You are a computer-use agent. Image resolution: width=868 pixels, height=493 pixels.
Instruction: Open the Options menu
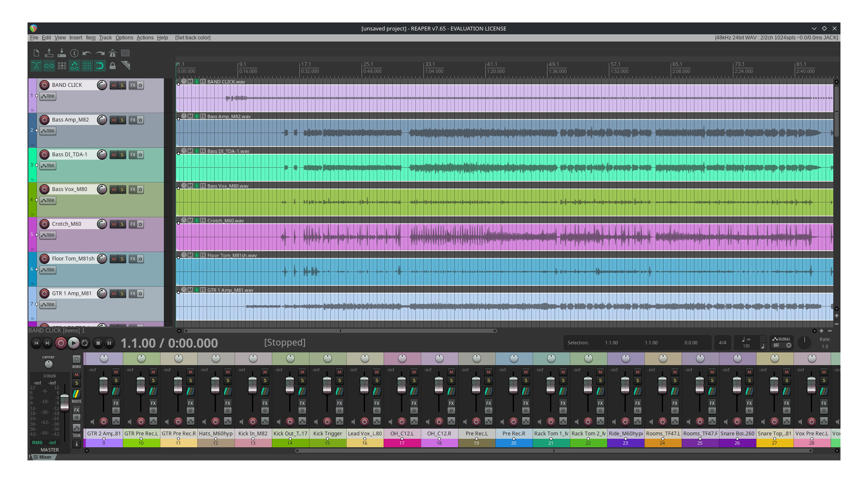(x=124, y=38)
